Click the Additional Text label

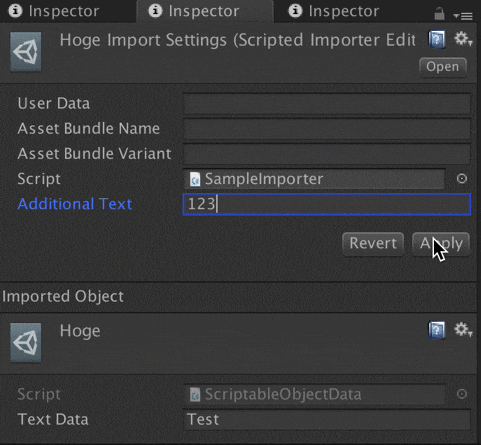(75, 204)
